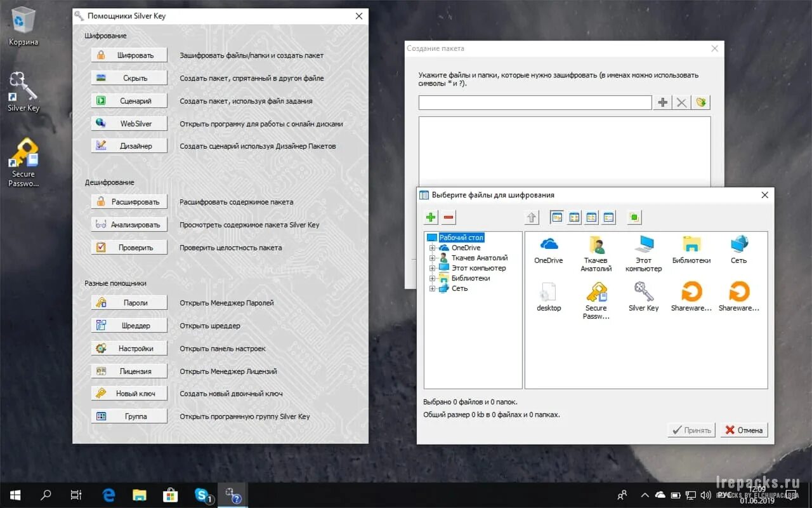The image size is (812, 508).
Task: Expand Этот компьютер tree node
Action: 432,268
